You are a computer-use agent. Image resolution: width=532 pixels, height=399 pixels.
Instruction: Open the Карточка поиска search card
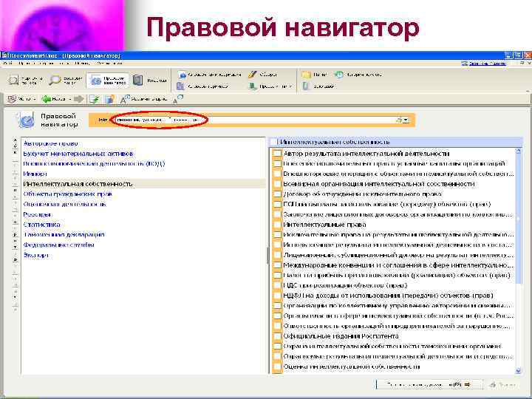25,81
